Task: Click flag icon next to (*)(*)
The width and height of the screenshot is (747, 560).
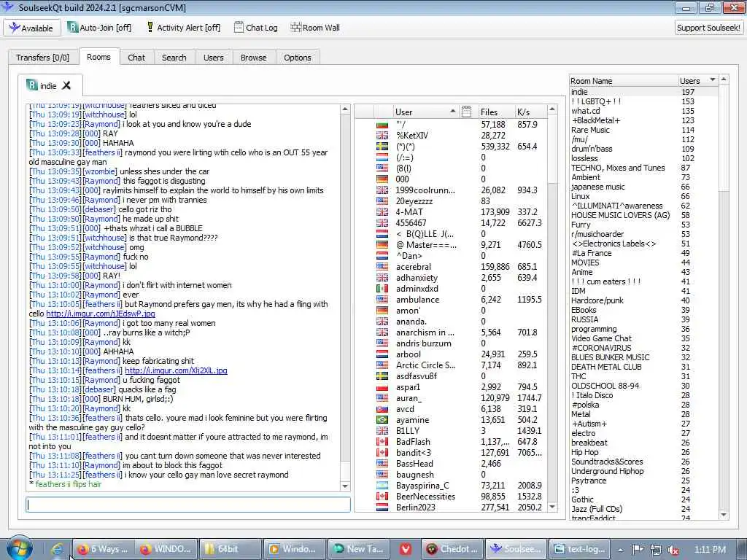Action: tap(382, 146)
